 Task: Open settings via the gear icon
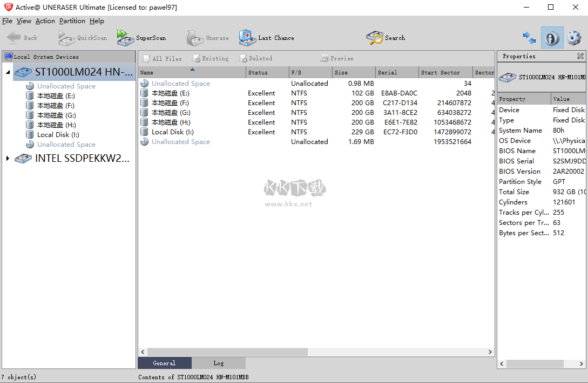coord(574,38)
